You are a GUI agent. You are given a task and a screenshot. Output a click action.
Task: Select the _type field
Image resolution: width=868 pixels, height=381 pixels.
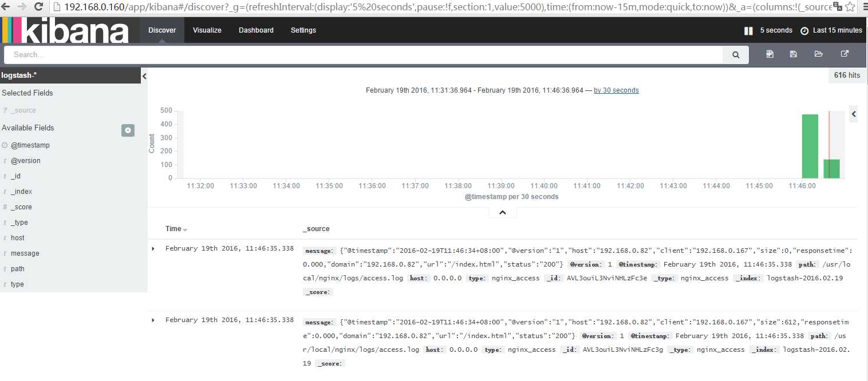click(x=19, y=223)
